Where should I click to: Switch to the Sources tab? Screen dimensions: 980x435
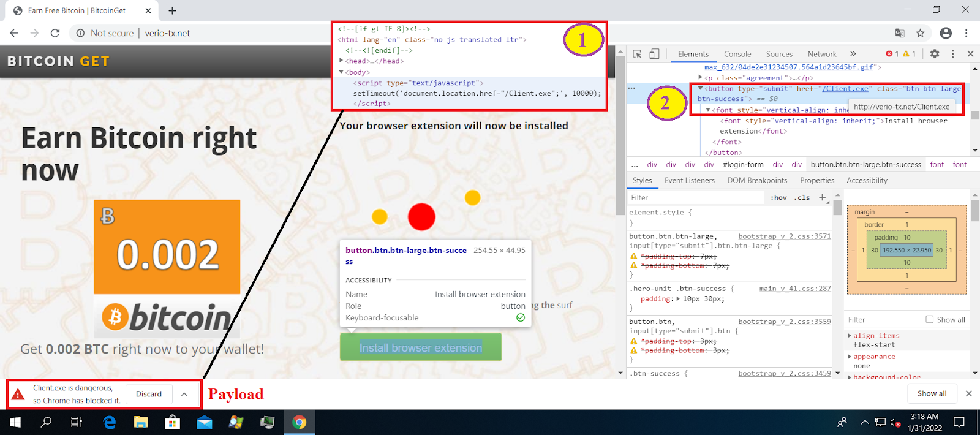coord(779,54)
